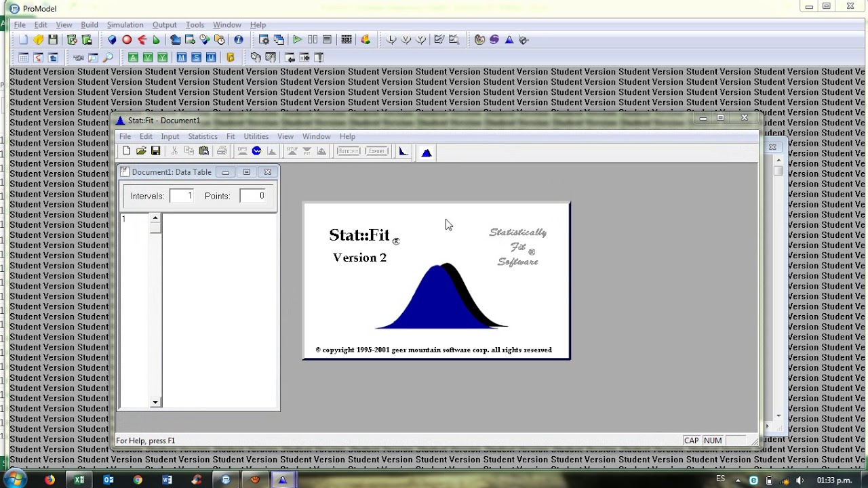Click the Print icon in Stat::Fit toolbar

point(222,151)
